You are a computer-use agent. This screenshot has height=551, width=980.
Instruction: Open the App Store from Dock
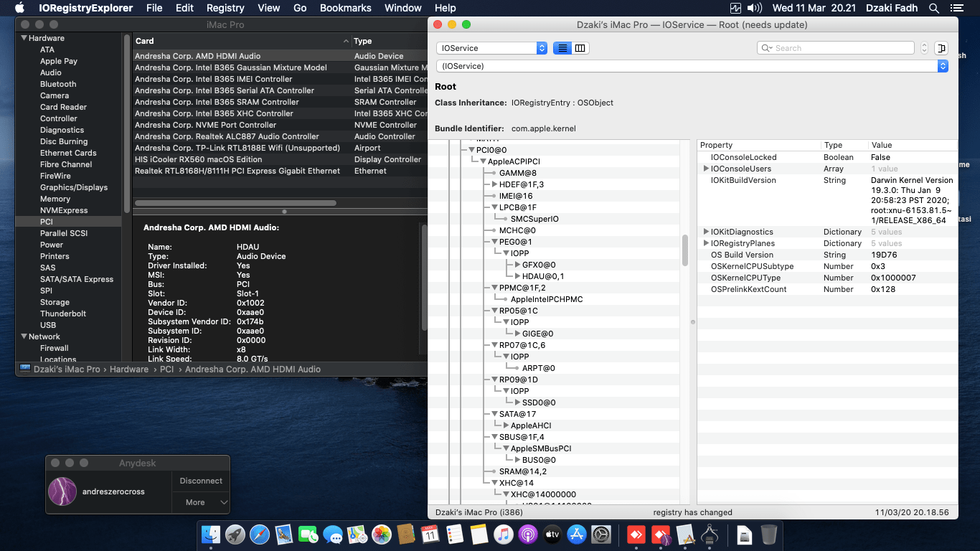[576, 534]
